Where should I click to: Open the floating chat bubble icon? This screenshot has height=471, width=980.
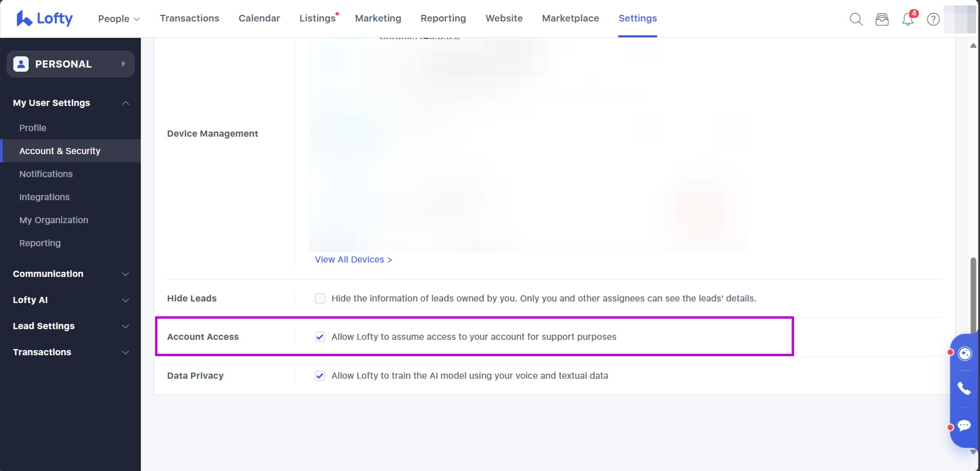pyautogui.click(x=964, y=426)
